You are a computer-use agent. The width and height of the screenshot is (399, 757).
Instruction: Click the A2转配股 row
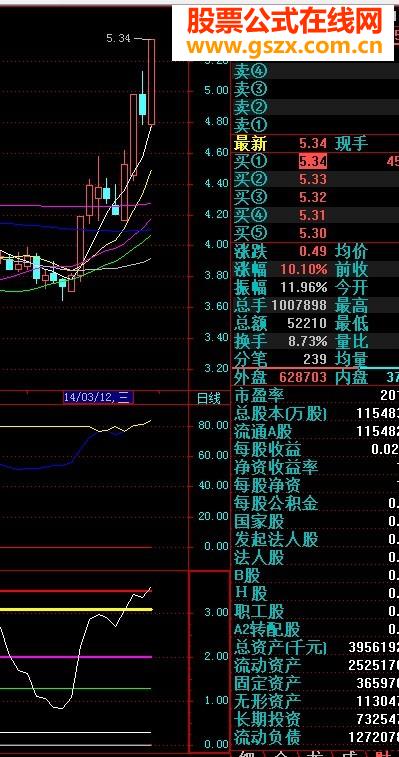coord(316,630)
